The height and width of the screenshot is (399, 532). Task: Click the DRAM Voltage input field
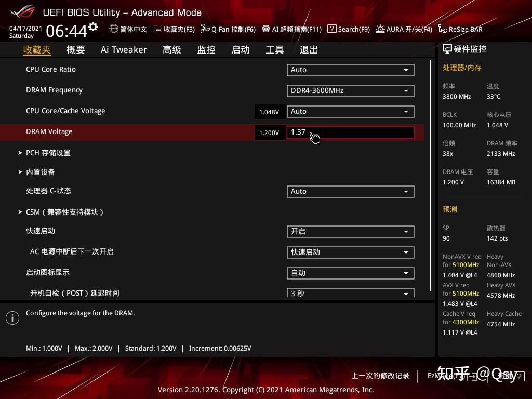coord(351,132)
